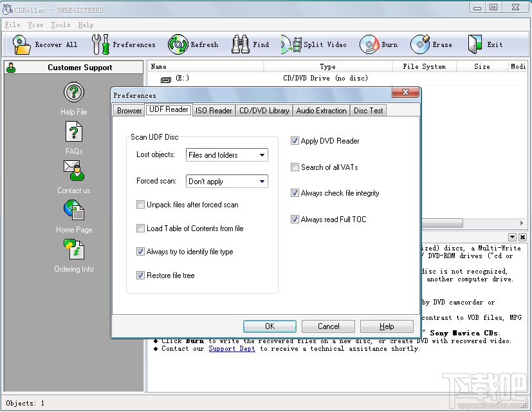Click the Ordering Info icon
The image size is (532, 412).
[73, 249]
